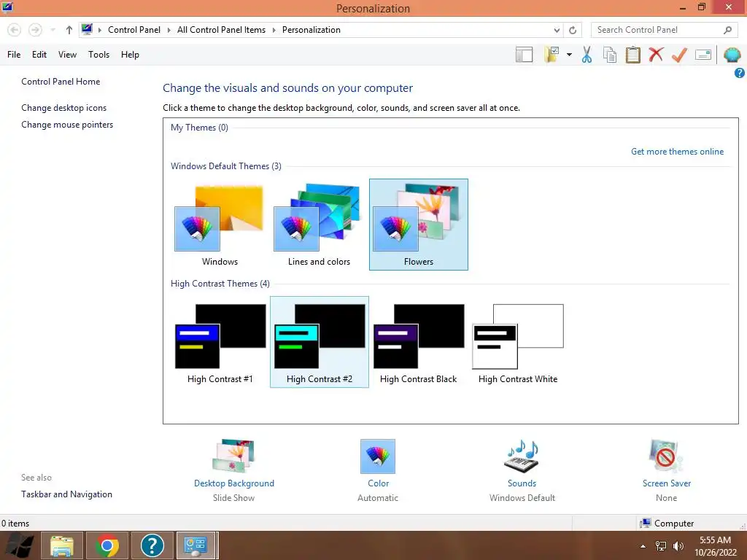Click Windows Default Themes (3) header

(226, 166)
